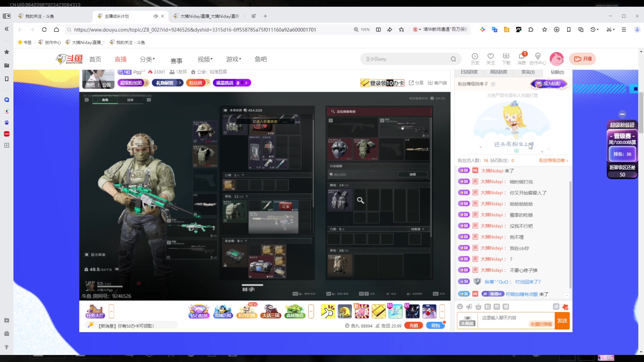
Task: Bookmark this page with the star icon
Action: pyautogui.click(x=401, y=29)
